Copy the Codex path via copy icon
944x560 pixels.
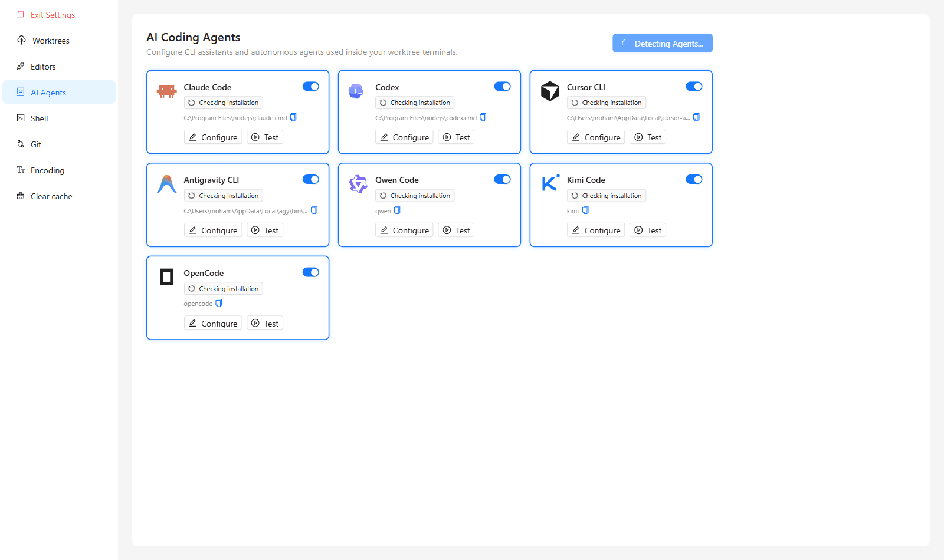coord(483,117)
